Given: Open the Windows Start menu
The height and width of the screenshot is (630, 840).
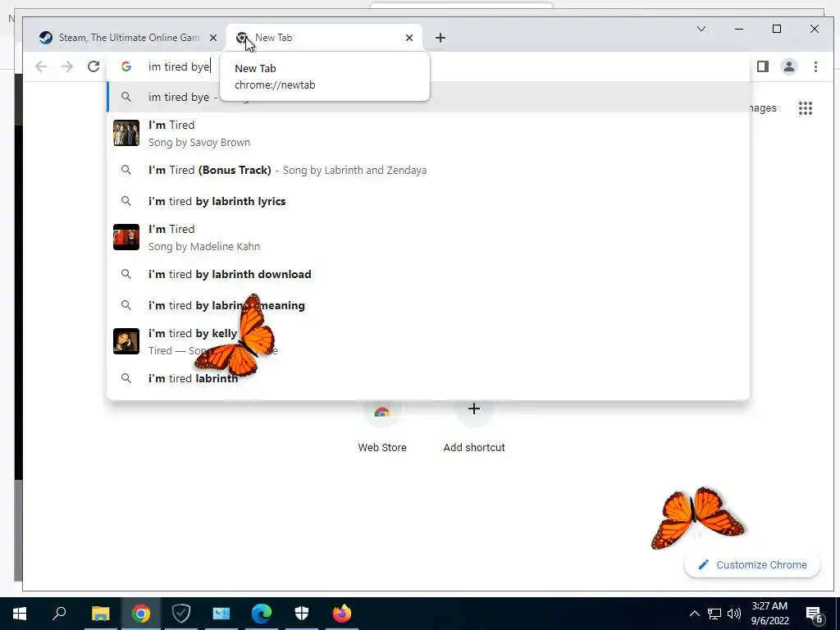Looking at the screenshot, I should 20,614.
